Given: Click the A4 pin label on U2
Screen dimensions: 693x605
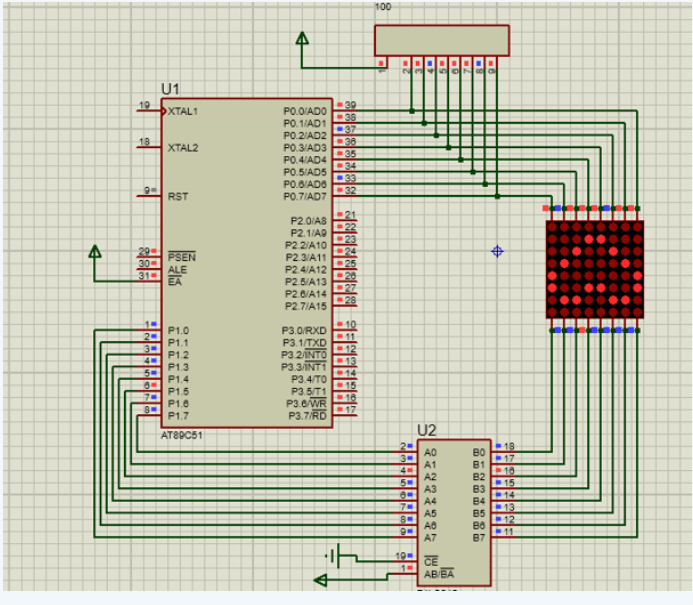Looking at the screenshot, I should (x=430, y=501).
